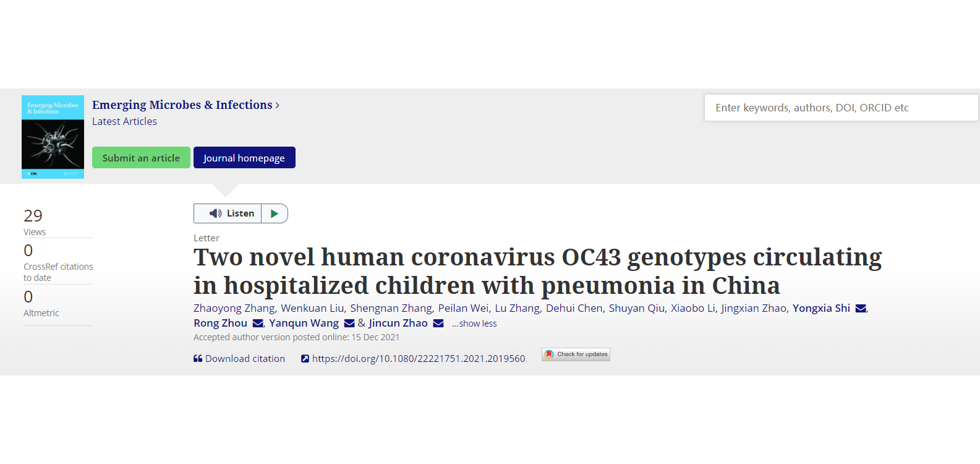
Task: Click envelope icon after Jincun Zhao
Action: tap(438, 324)
